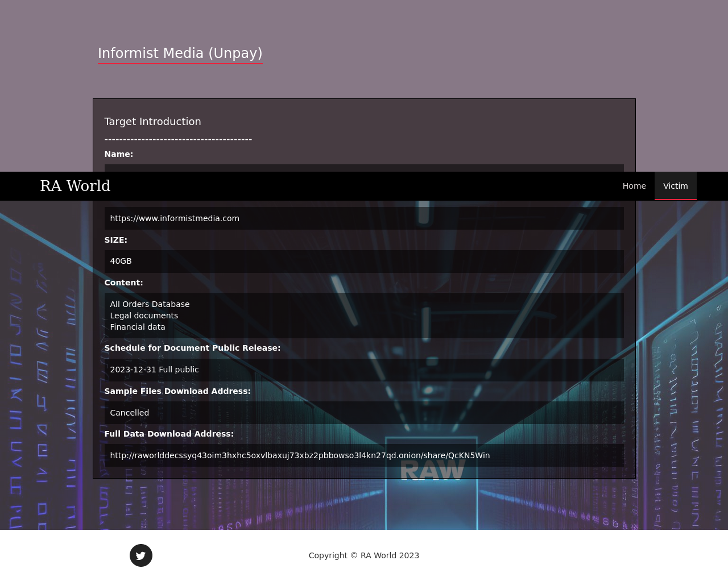728x581 pixels.
Task: Select the Financial data content line
Action: click(x=138, y=327)
